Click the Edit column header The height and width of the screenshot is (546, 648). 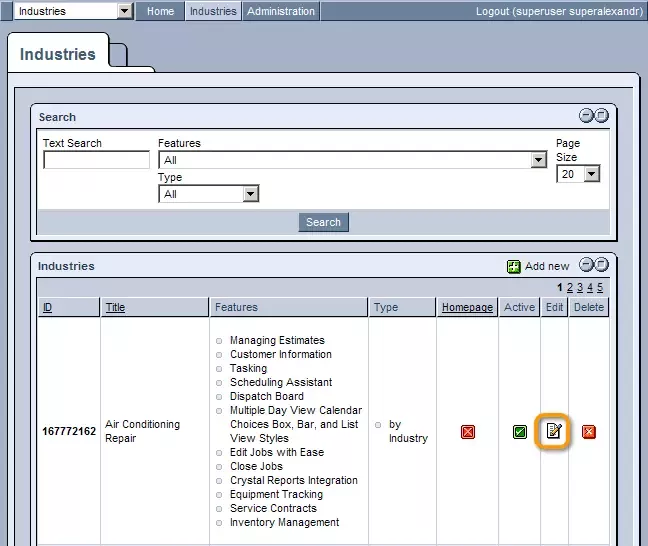tap(555, 308)
